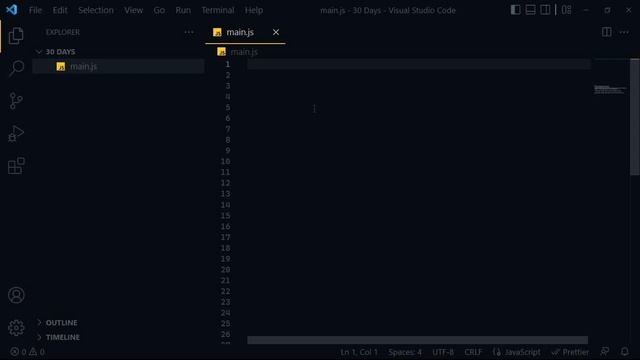The width and height of the screenshot is (640, 360).
Task: Open Customize Layout icon in title bar
Action: [567, 10]
